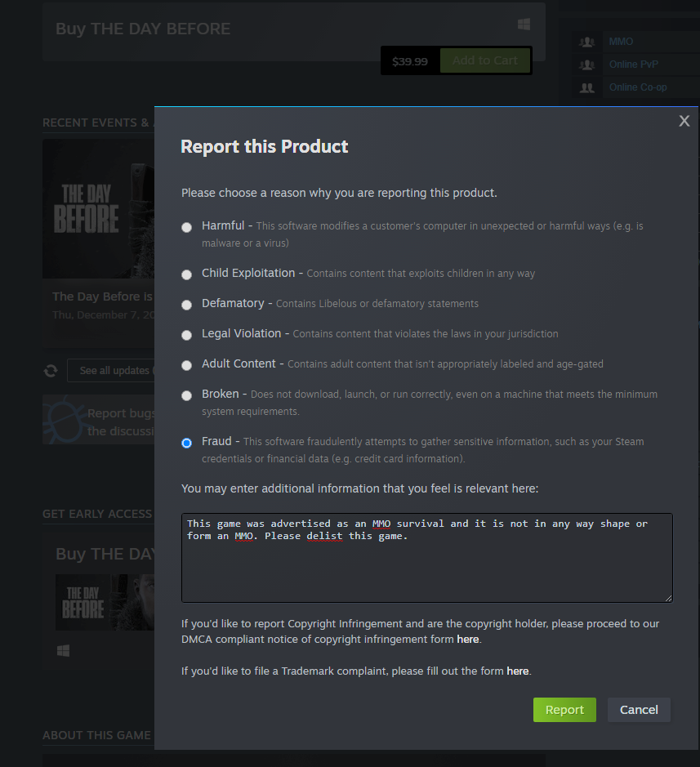700x767 pixels.
Task: Click the Online Co-op players icon
Action: tap(586, 87)
